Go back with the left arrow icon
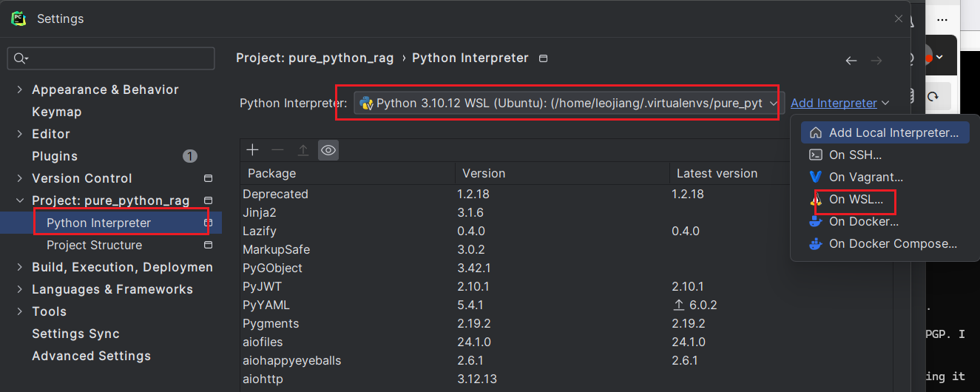The height and width of the screenshot is (392, 980). (x=851, y=61)
